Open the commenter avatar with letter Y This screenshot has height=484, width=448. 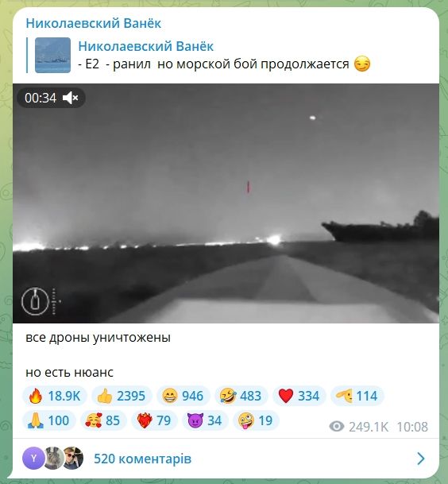point(33,459)
